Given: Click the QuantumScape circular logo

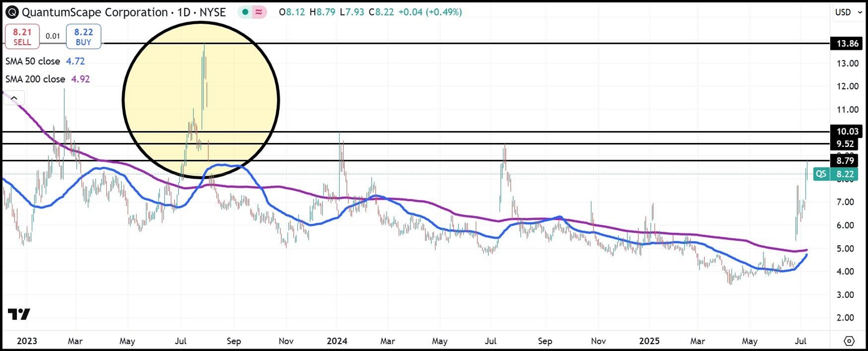Looking at the screenshot, I should [11, 12].
